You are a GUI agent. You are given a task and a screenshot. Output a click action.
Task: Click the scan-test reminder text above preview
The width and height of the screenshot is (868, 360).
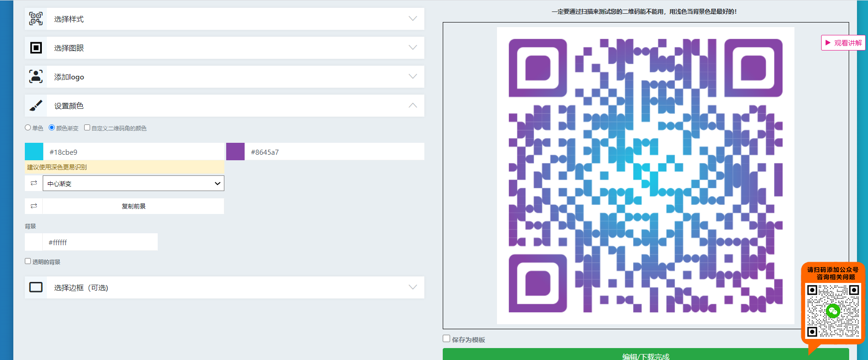click(x=644, y=11)
